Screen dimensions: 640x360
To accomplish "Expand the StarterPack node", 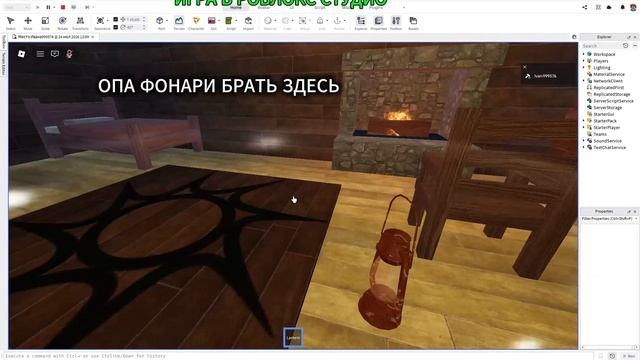I will click(583, 121).
